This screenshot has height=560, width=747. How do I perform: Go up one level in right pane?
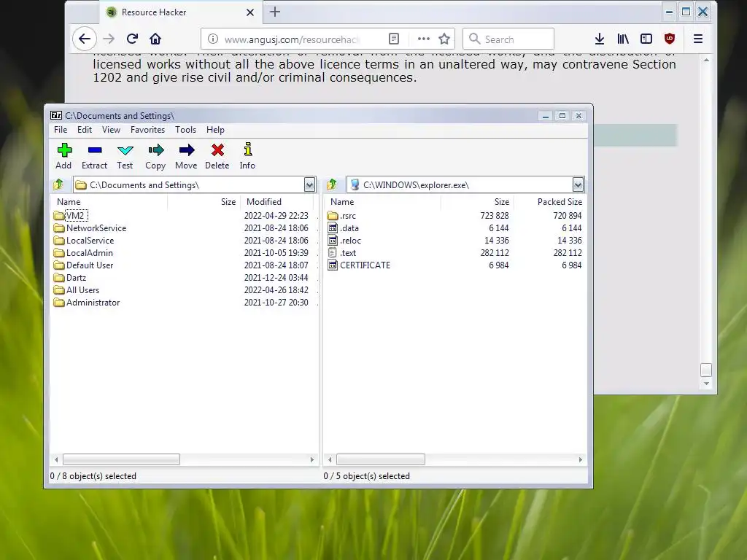coord(332,184)
